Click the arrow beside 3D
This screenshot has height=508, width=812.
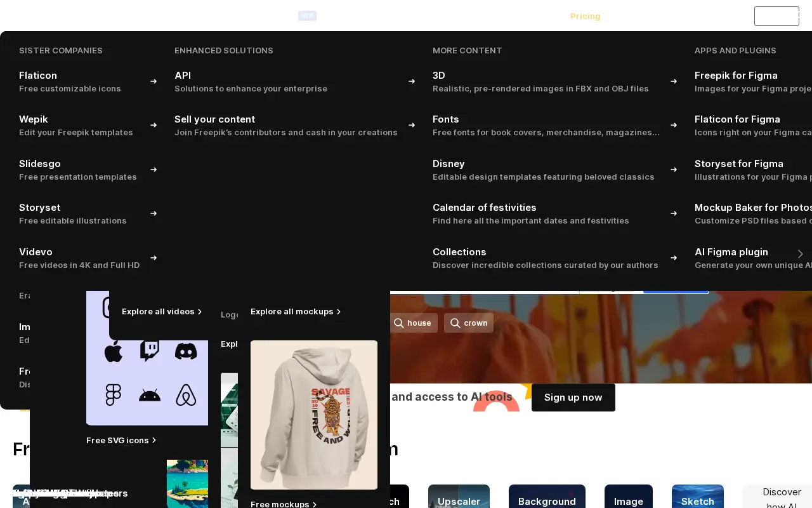pyautogui.click(x=674, y=81)
